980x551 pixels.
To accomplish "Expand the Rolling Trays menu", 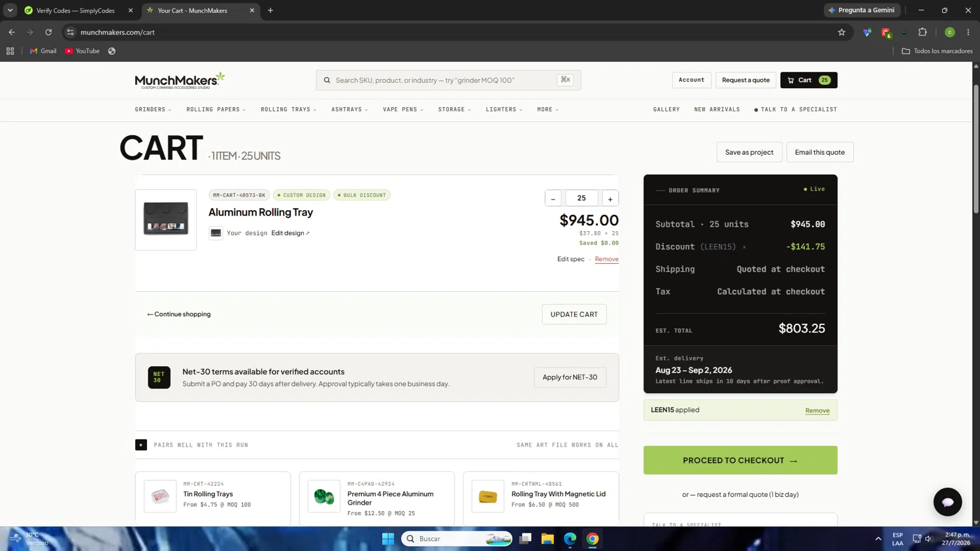I will coord(289,110).
